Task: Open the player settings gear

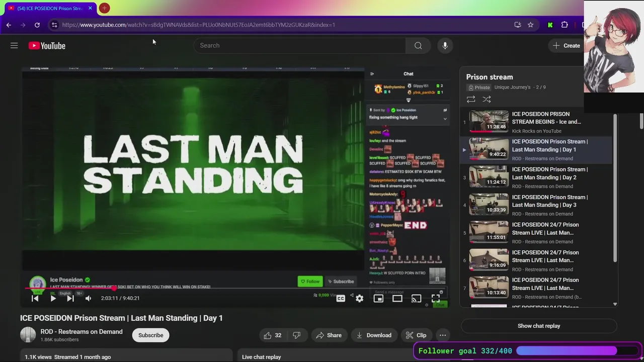Action: click(359, 298)
